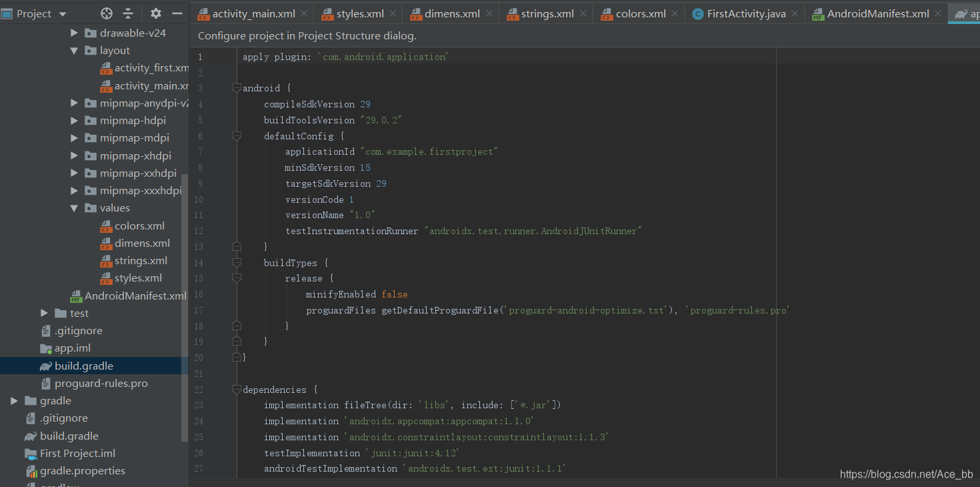Click the FirstActivity.java class icon in its tab
980x487 pixels.
click(697, 12)
